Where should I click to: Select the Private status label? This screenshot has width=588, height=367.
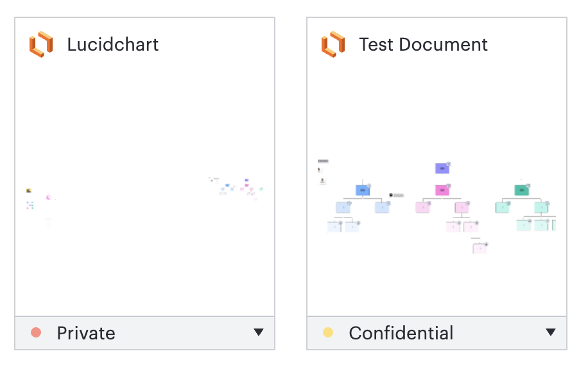click(x=86, y=333)
